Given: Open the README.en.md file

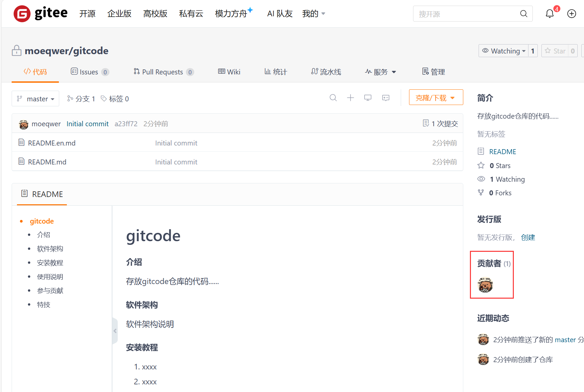Looking at the screenshot, I should (52, 143).
